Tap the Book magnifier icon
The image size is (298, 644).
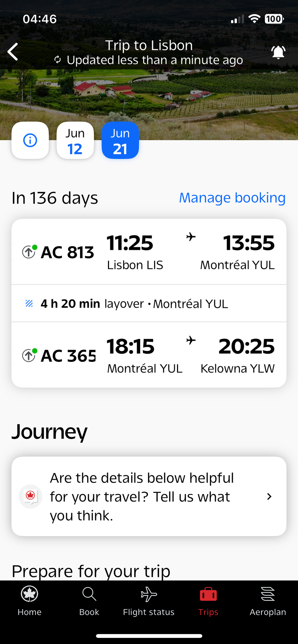(89, 594)
